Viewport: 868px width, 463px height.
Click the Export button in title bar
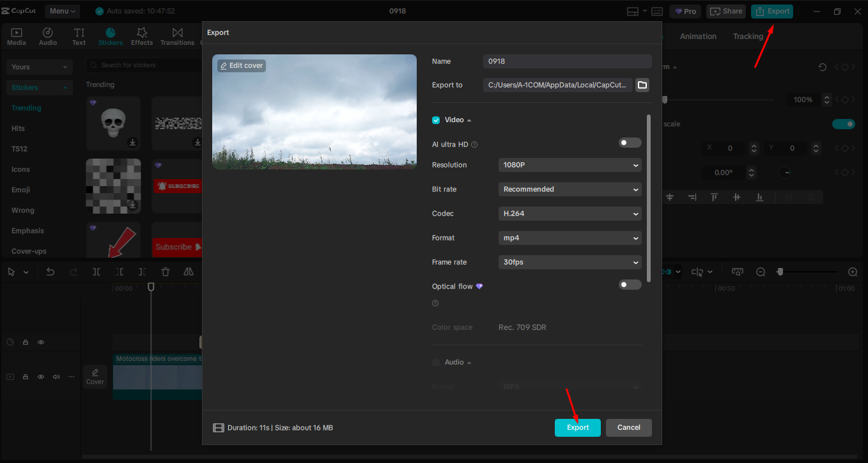click(772, 12)
